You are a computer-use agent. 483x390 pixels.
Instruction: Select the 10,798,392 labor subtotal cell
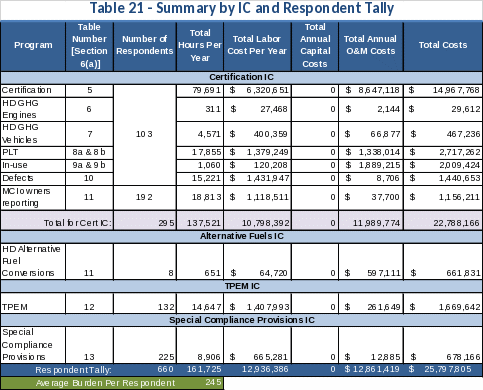[257, 220]
